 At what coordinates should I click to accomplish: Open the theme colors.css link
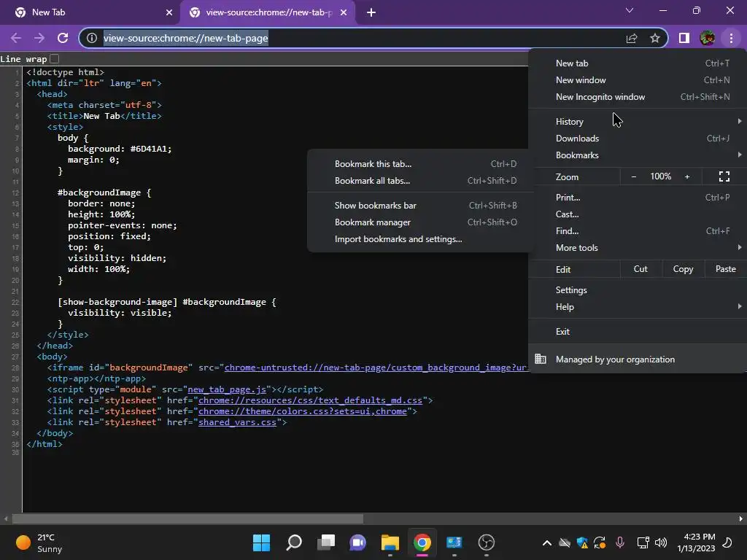click(x=303, y=411)
